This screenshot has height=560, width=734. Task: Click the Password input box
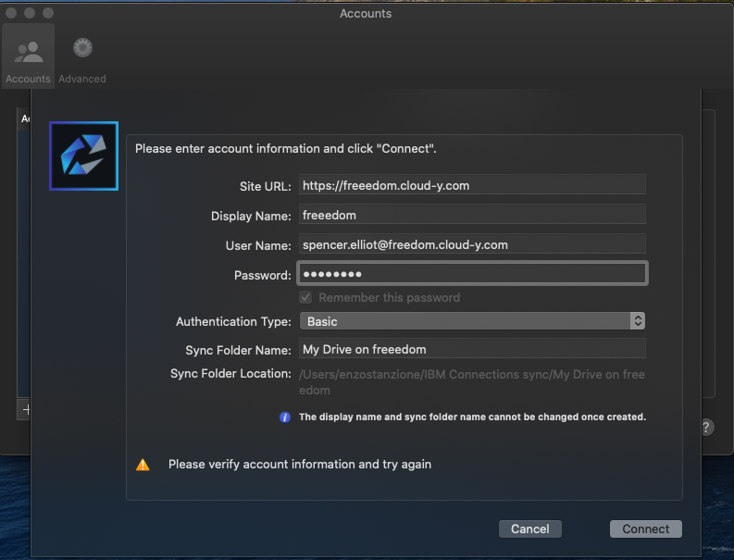pos(471,274)
